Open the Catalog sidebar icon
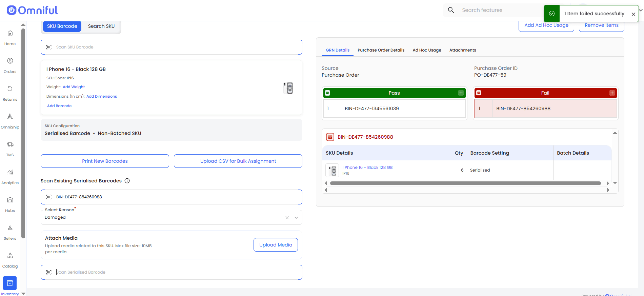644x296 pixels. click(x=10, y=255)
